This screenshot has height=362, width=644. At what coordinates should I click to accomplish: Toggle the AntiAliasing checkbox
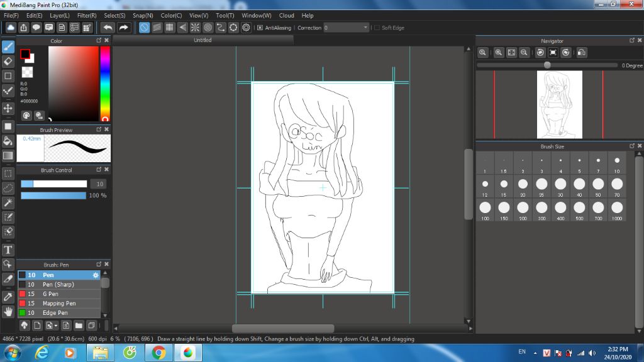tap(260, 28)
